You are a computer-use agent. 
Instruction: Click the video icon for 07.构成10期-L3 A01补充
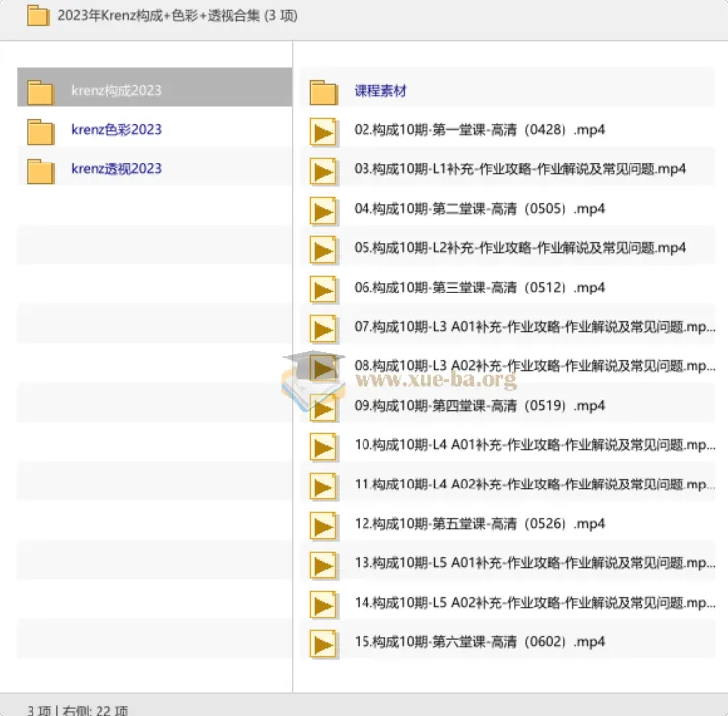coord(323,330)
